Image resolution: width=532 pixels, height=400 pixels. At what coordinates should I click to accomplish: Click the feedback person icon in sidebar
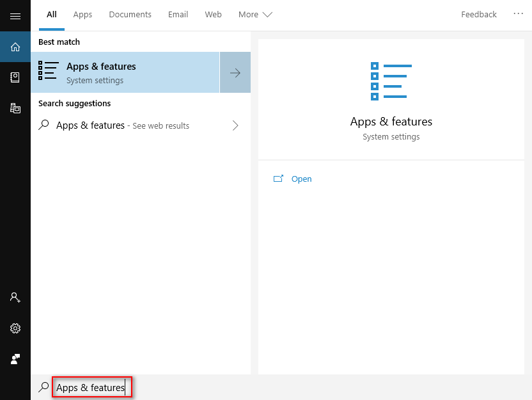coord(15,359)
